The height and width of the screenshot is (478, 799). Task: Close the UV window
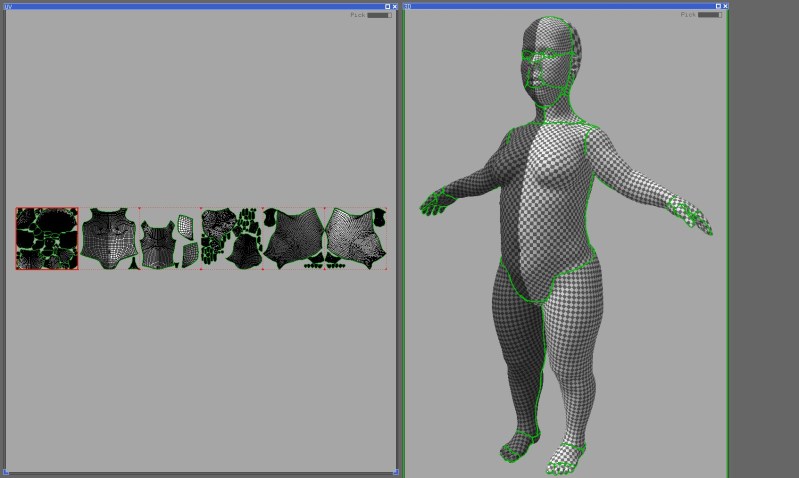click(x=395, y=6)
